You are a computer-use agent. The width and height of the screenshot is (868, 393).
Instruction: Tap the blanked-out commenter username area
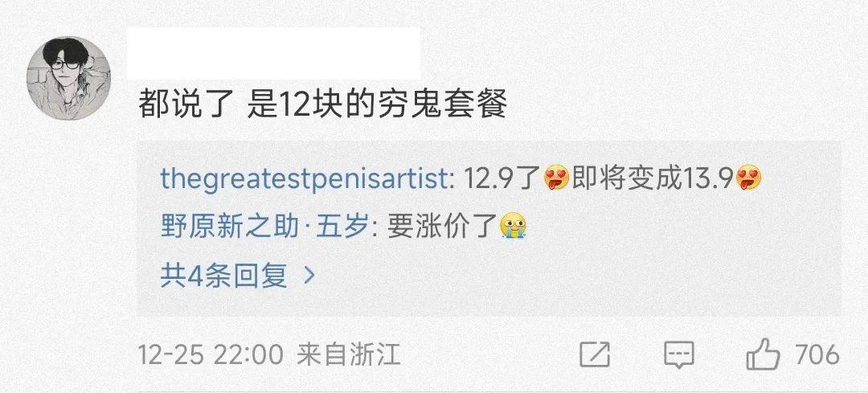(273, 53)
